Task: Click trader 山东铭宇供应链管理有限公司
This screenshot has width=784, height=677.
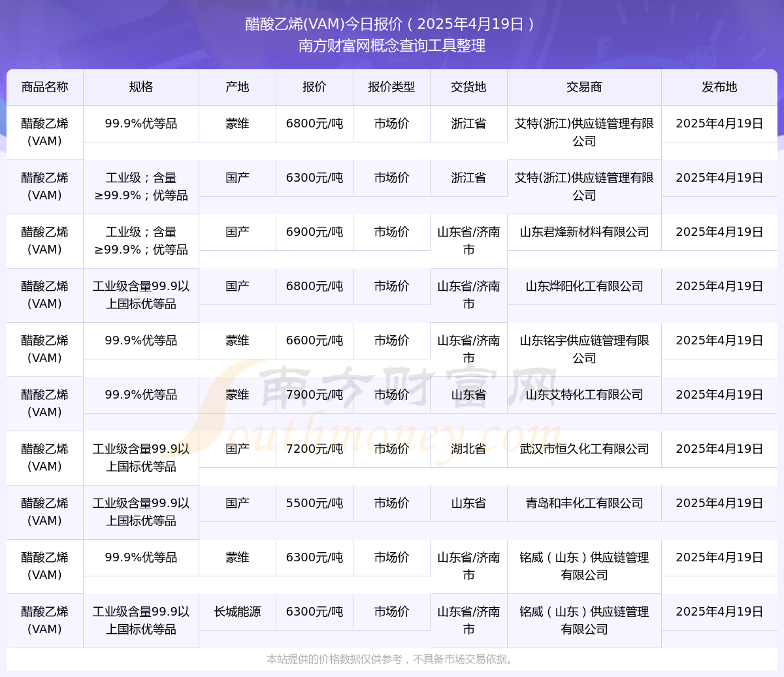Action: [x=584, y=349]
